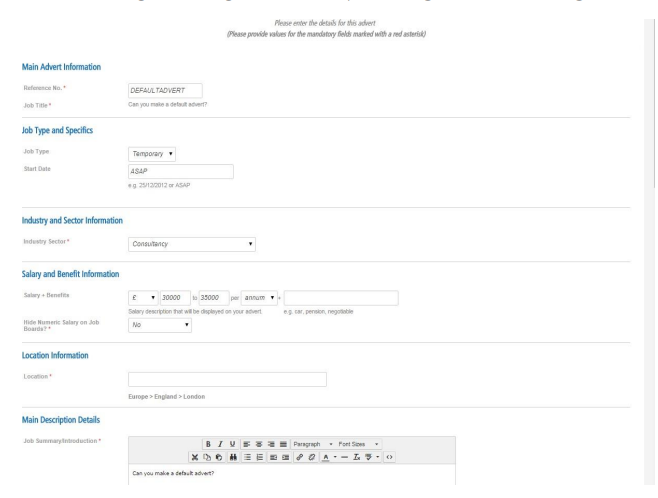The width and height of the screenshot is (658, 498).
Task: Click the 'Europe > England > London' hint text
Action: [167, 396]
